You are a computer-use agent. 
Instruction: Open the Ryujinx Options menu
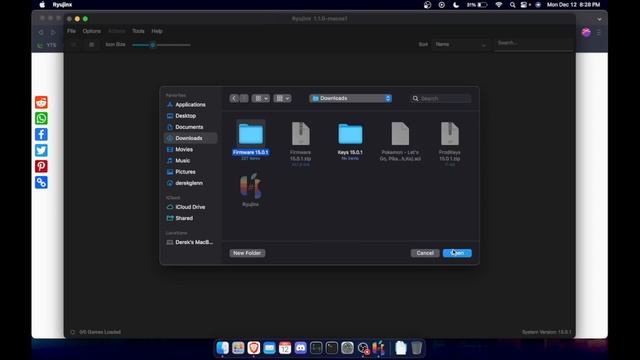click(x=91, y=31)
